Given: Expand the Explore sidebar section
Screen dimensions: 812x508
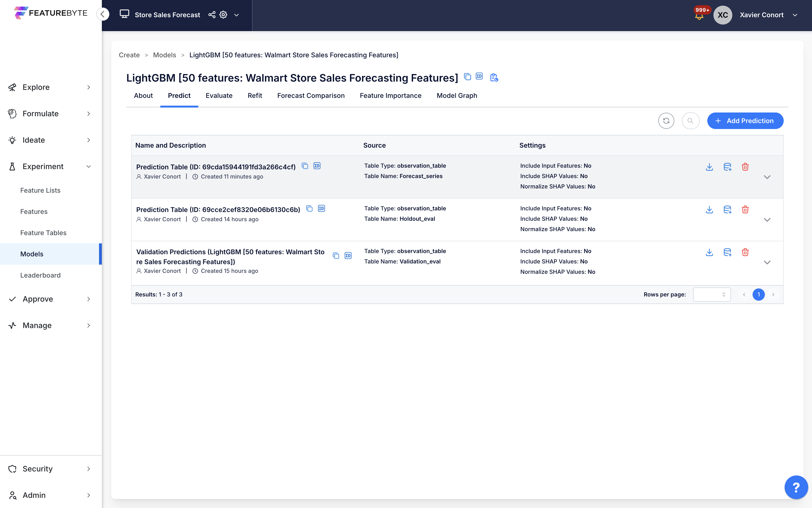Looking at the screenshot, I should click(x=50, y=87).
